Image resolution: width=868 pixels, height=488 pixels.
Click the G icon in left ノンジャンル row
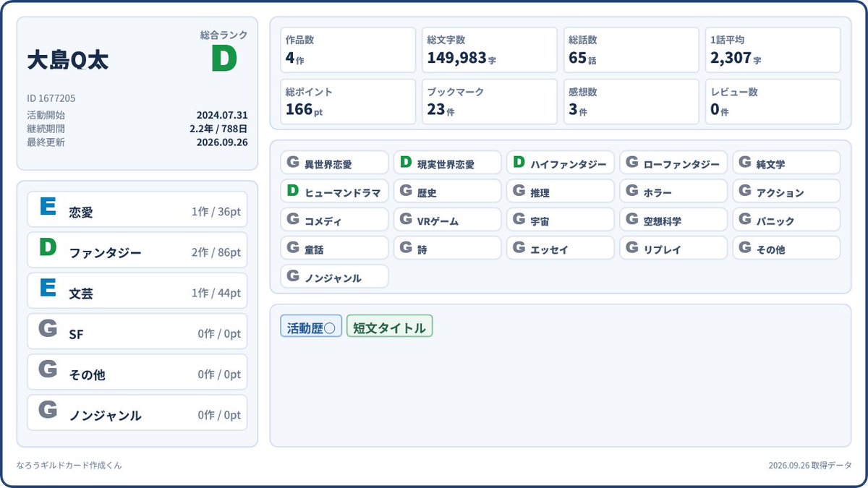pos(48,409)
